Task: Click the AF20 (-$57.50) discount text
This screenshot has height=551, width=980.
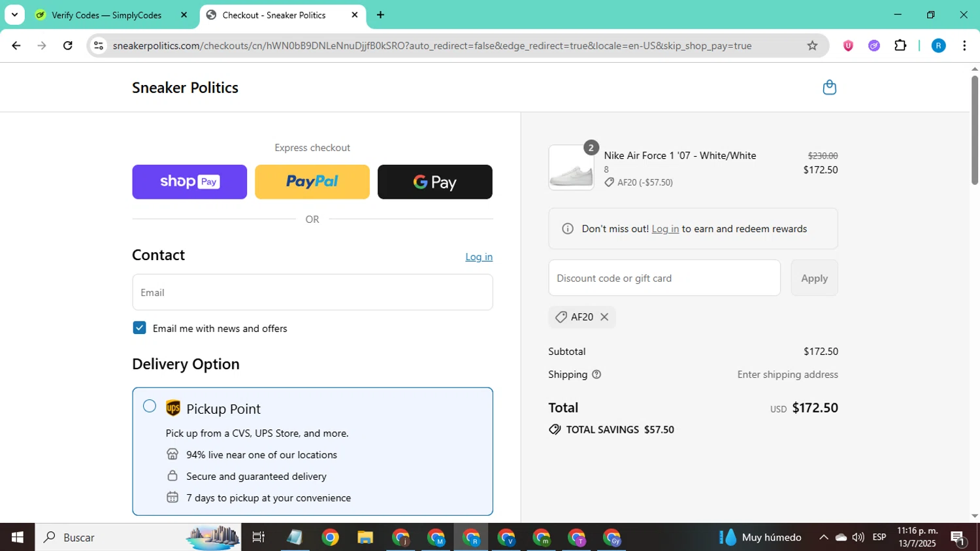Action: pyautogui.click(x=645, y=182)
